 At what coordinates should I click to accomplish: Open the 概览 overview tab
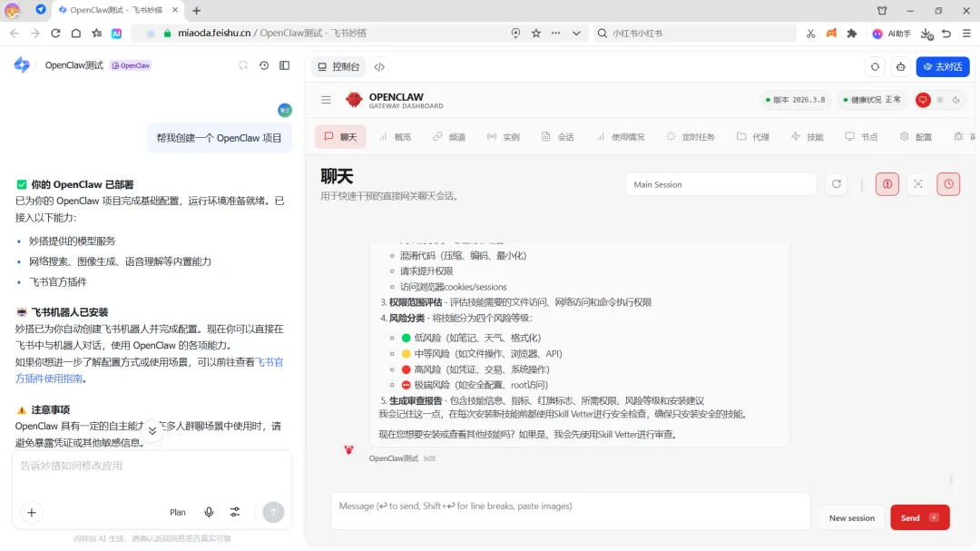(395, 137)
